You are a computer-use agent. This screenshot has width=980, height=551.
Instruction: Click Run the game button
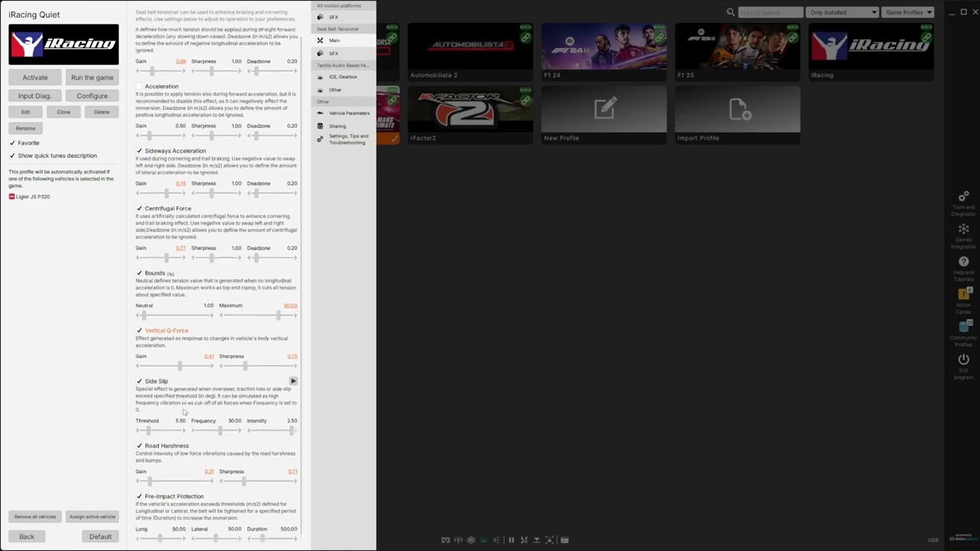click(92, 77)
